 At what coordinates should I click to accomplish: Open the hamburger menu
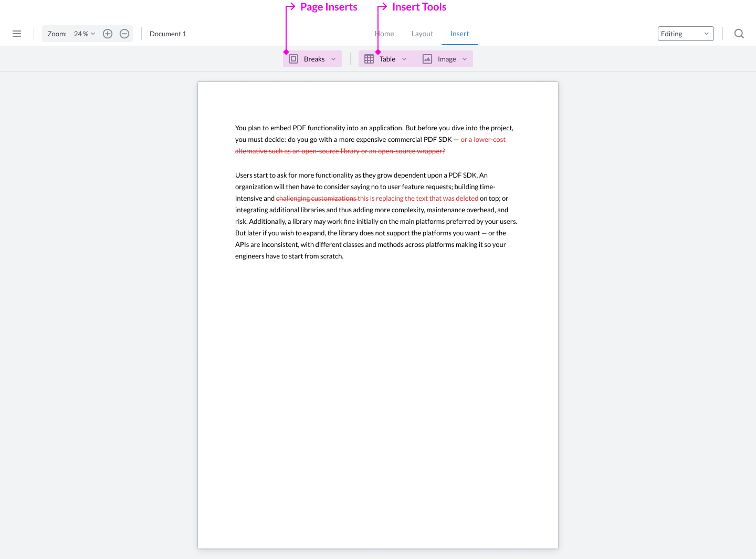[x=17, y=34]
